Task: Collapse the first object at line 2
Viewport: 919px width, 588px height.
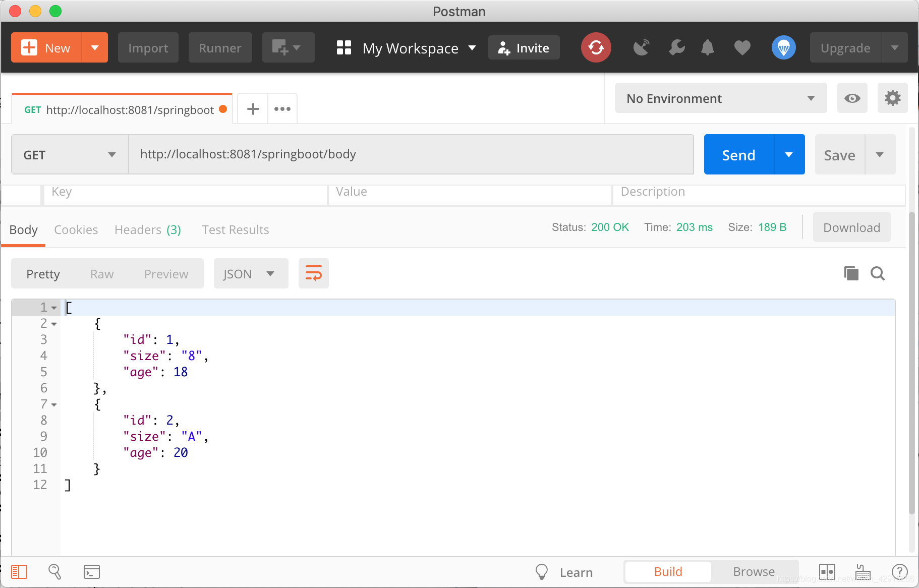Action: [54, 324]
